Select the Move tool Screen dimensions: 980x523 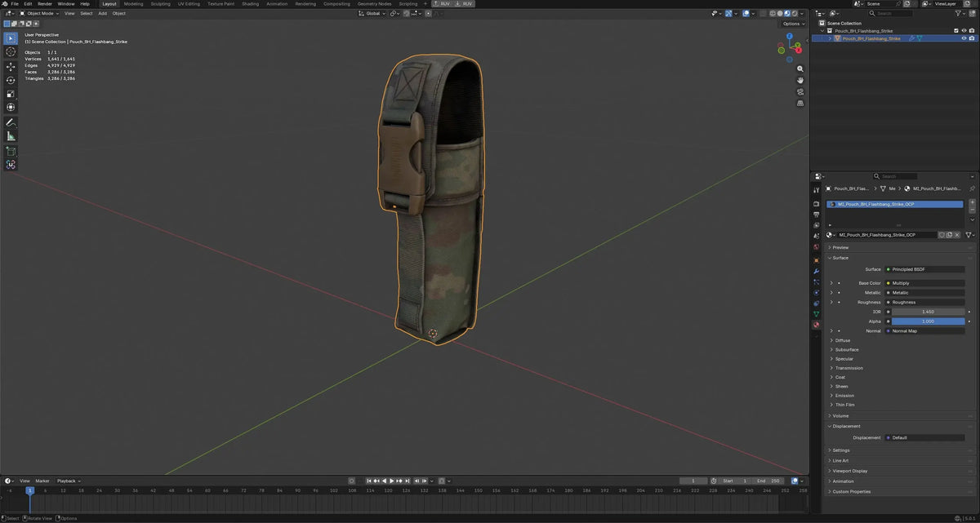point(11,66)
